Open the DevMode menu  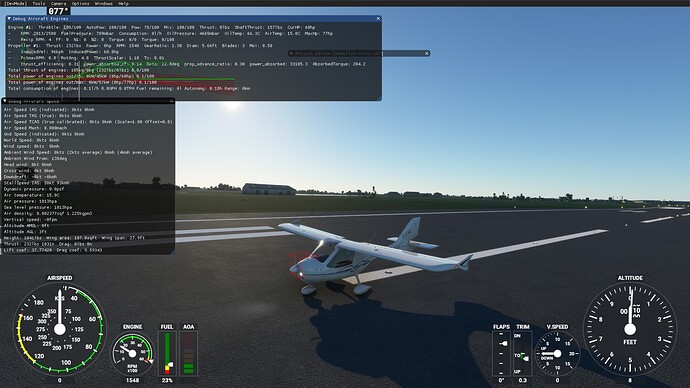point(15,3)
